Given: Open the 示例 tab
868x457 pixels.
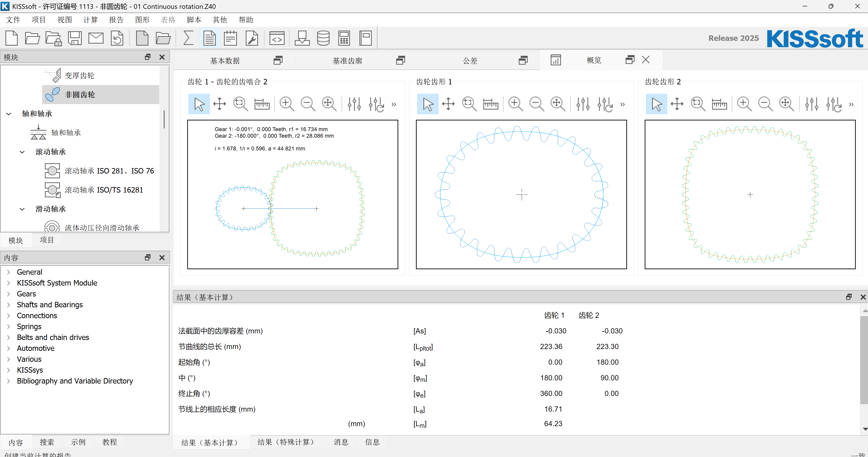Looking at the screenshot, I should coord(78,442).
